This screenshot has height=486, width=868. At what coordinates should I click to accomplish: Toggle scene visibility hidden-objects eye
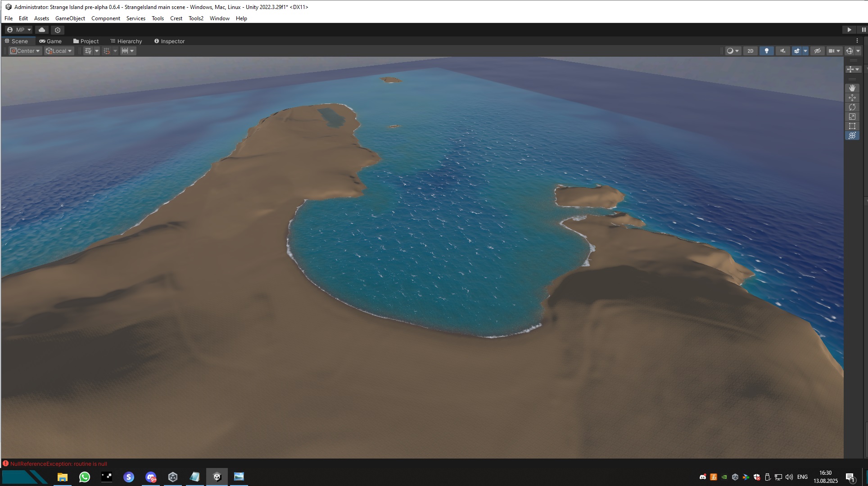click(817, 51)
